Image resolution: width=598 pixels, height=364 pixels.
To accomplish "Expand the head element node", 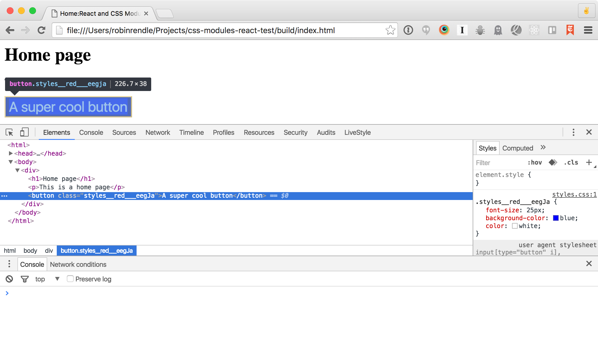I will (11, 153).
